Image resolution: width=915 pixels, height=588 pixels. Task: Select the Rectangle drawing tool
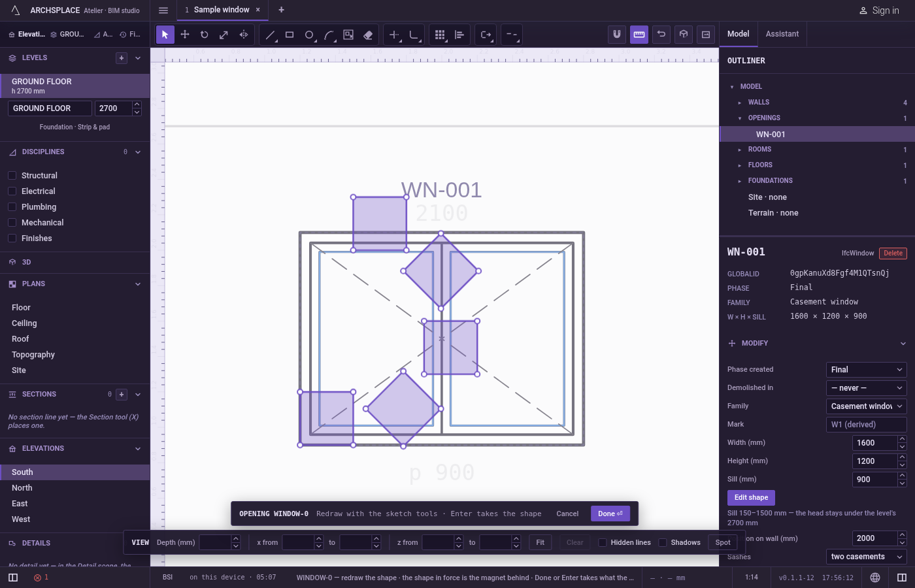pos(290,35)
